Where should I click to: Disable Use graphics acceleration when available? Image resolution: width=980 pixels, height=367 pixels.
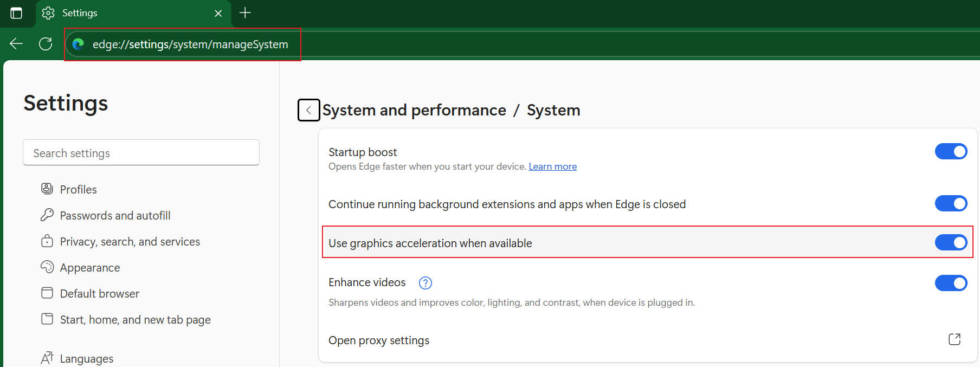(951, 242)
